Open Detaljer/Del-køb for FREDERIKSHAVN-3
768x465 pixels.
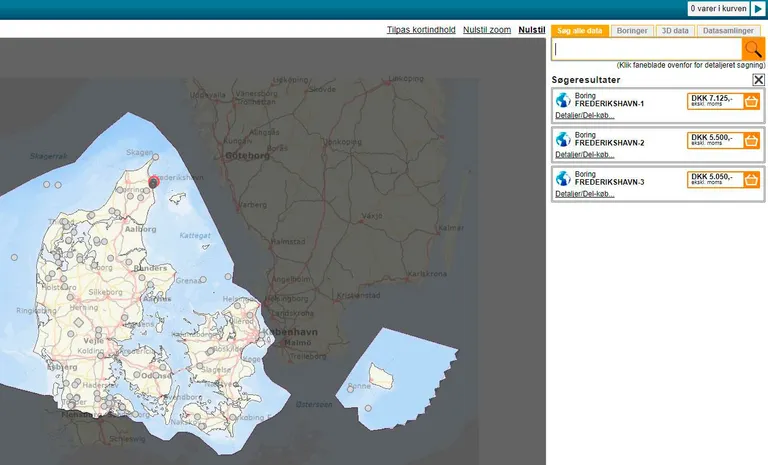coord(585,194)
